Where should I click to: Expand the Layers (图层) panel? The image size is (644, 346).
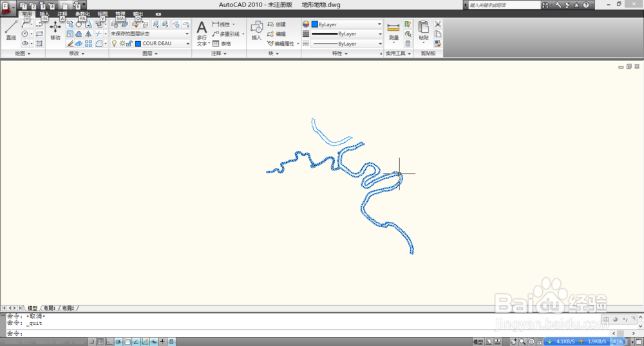150,53
